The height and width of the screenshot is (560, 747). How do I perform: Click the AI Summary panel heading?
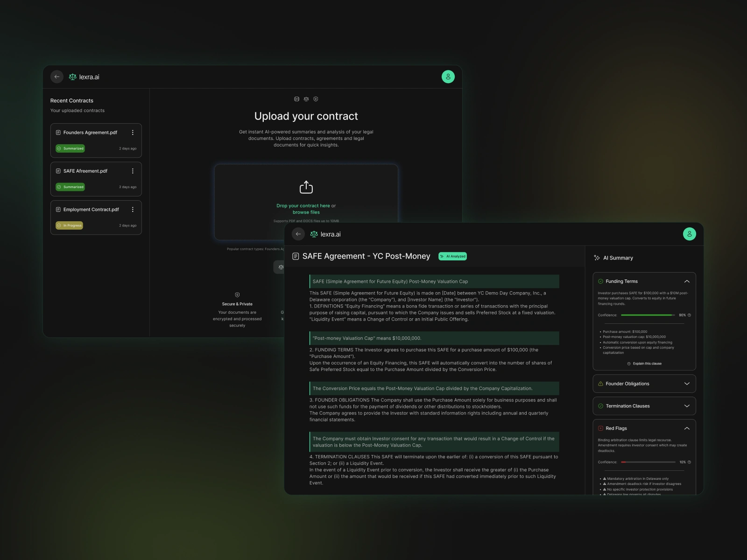(618, 258)
